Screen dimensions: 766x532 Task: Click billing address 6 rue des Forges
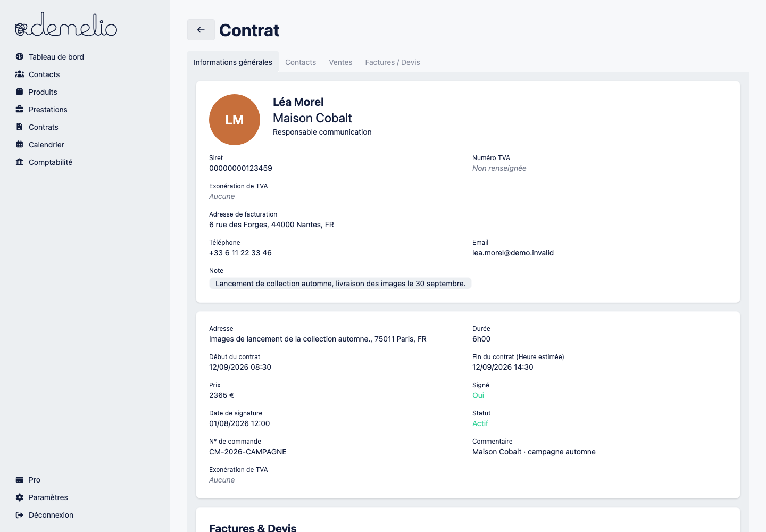pos(271,225)
